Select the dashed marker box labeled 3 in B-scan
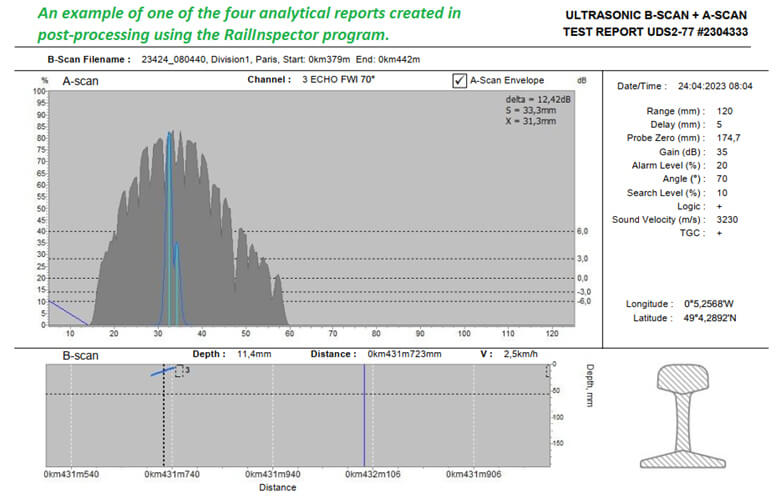Viewport: 776px width, 504px height. [x=179, y=371]
